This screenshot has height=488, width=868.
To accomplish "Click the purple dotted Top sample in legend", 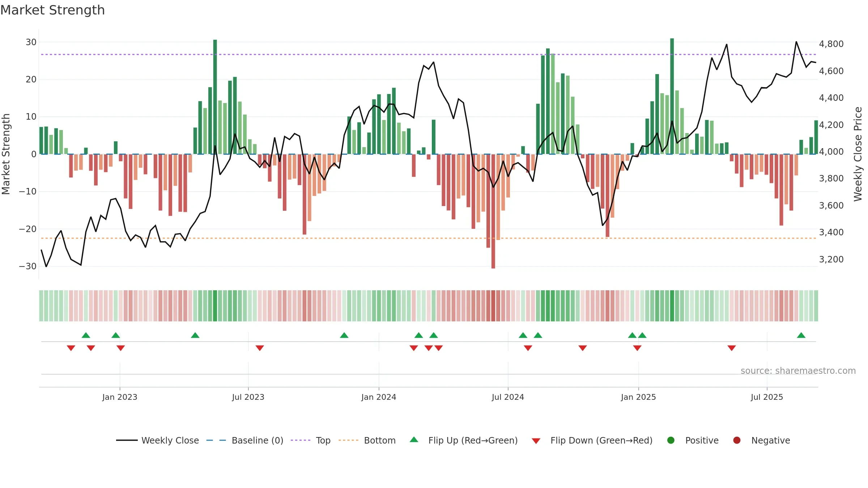I will (x=301, y=440).
